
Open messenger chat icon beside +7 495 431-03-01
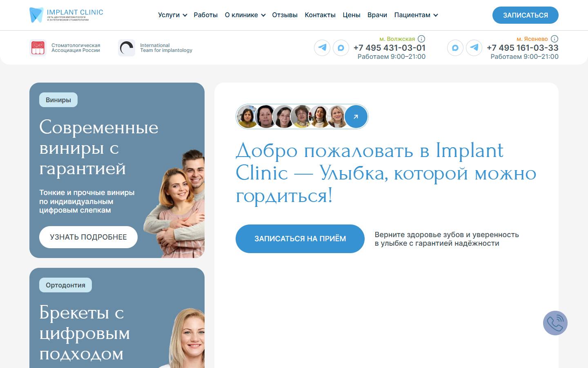[341, 48]
